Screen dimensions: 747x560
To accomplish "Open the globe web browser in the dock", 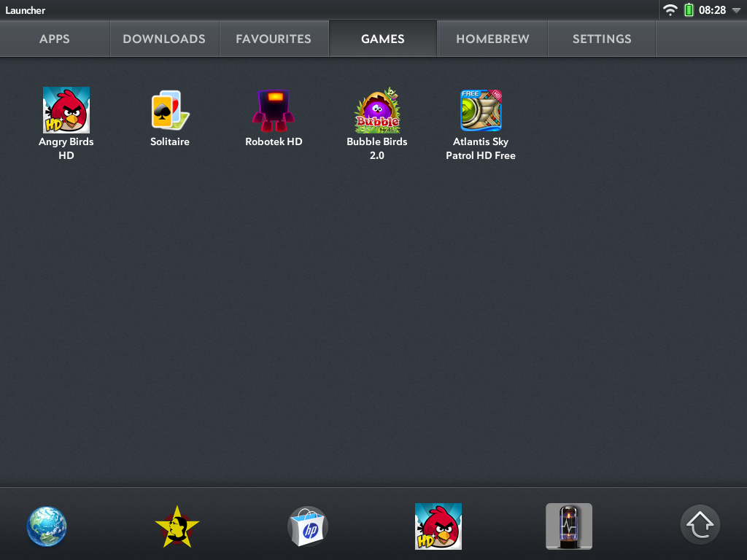I will click(47, 526).
